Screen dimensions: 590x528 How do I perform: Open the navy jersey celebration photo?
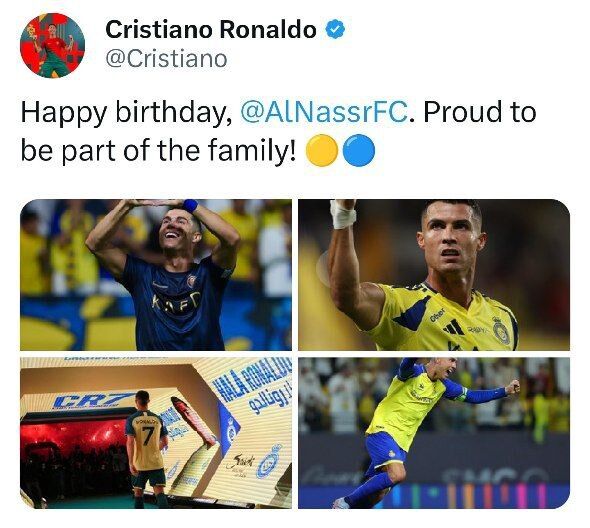156,275
